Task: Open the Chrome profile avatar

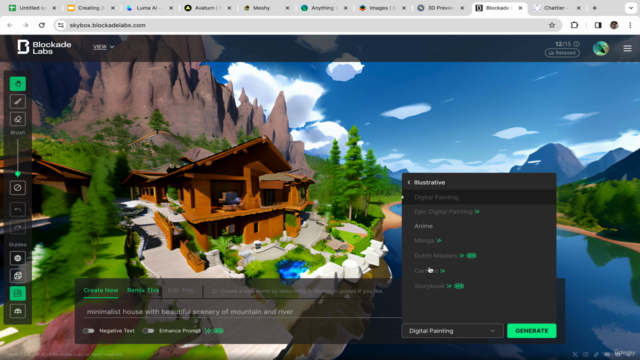Action: pos(614,25)
